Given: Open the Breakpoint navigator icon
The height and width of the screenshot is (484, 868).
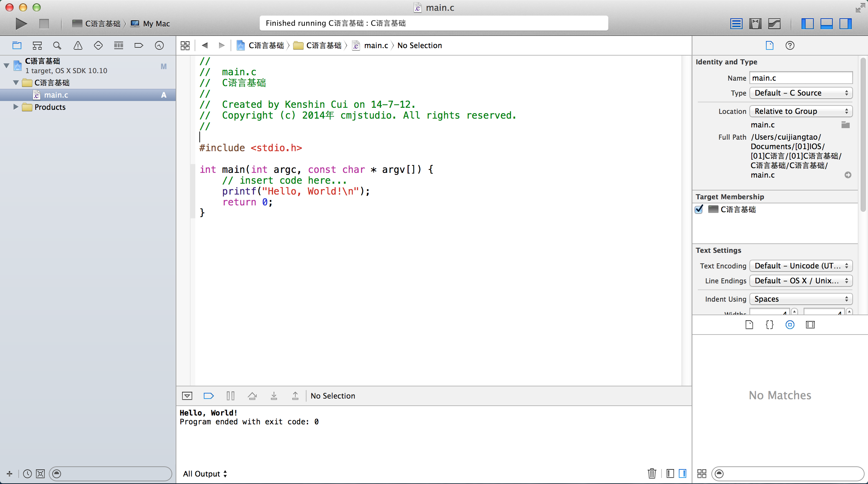Looking at the screenshot, I should coord(139,46).
